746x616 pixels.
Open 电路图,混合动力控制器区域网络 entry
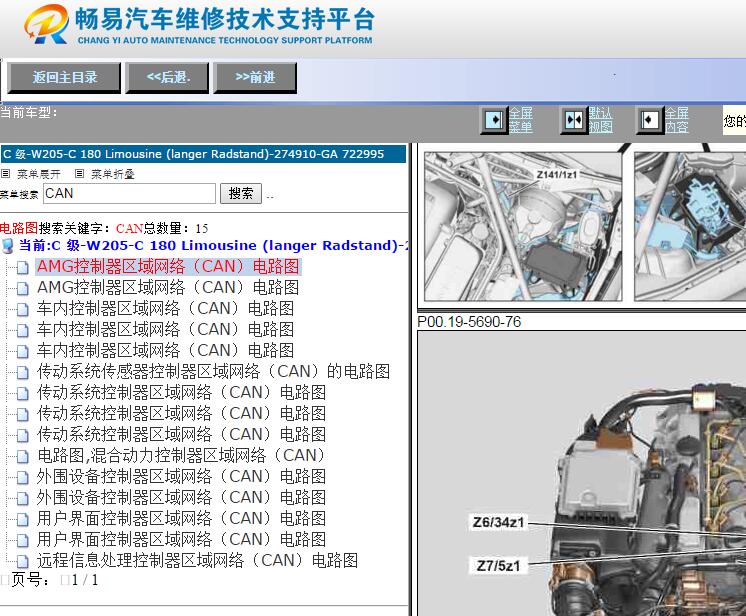(x=182, y=455)
